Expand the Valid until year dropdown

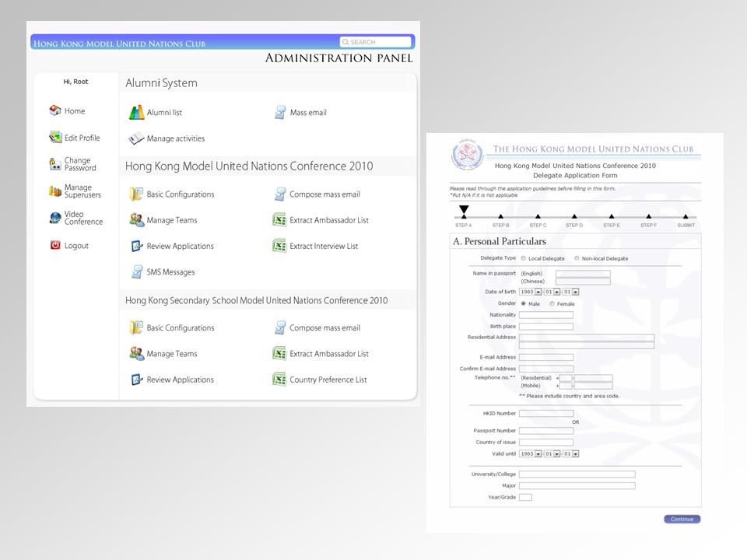click(538, 453)
